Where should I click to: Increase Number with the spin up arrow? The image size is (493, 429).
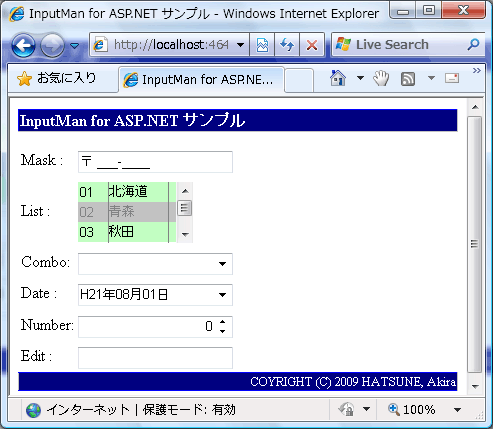[222, 322]
